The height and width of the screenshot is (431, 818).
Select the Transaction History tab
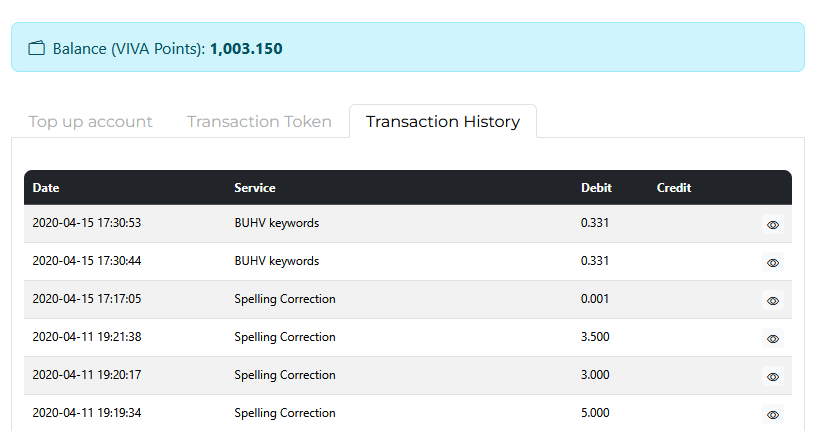[442, 122]
